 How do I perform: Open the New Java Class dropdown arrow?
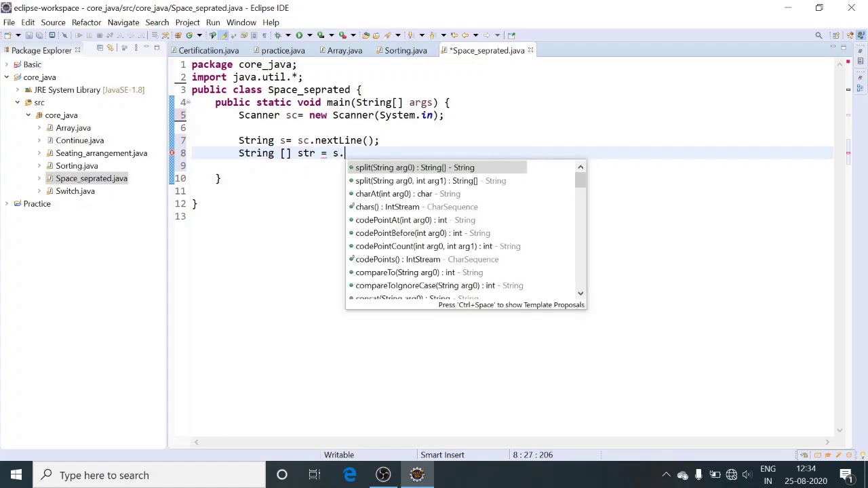[x=199, y=35]
